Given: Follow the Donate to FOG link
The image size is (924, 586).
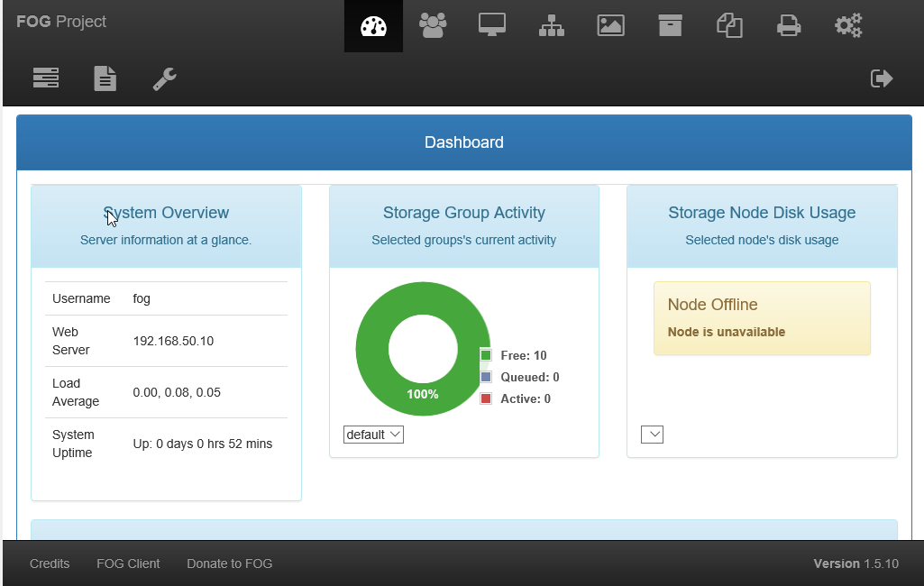Looking at the screenshot, I should [229, 563].
